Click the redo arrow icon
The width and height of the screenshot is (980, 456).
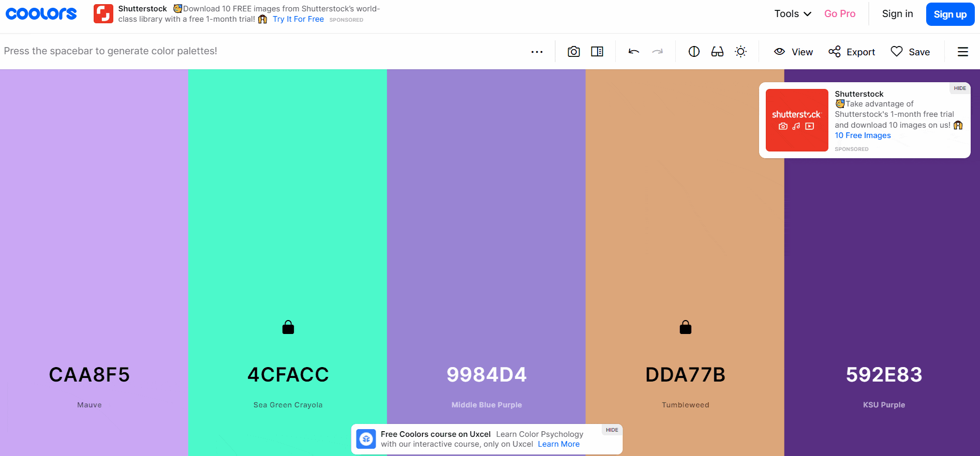point(658,52)
